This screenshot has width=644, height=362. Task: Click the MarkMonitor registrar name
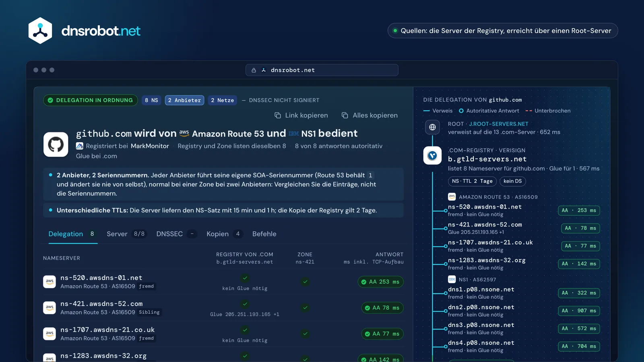coord(150,146)
